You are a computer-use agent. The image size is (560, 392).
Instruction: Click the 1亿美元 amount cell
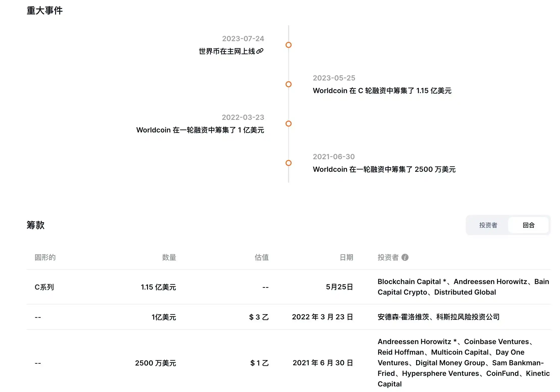click(164, 317)
